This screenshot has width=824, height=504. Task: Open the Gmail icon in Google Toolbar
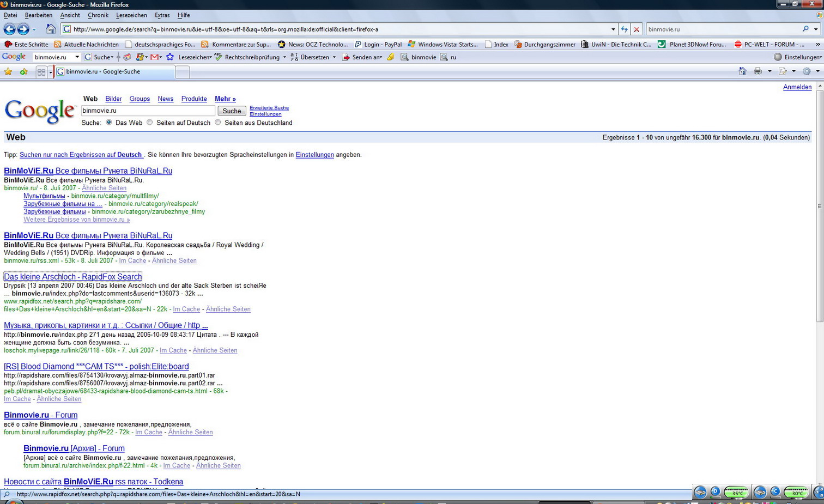(x=155, y=57)
